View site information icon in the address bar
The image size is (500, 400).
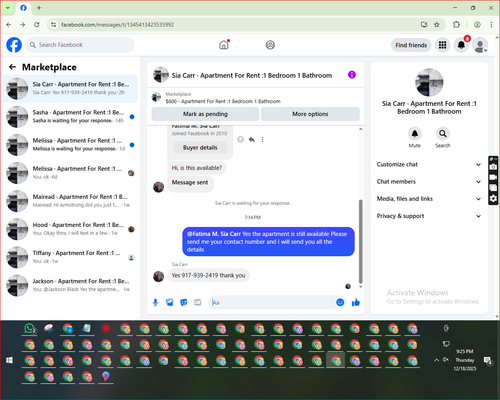[x=53, y=25]
